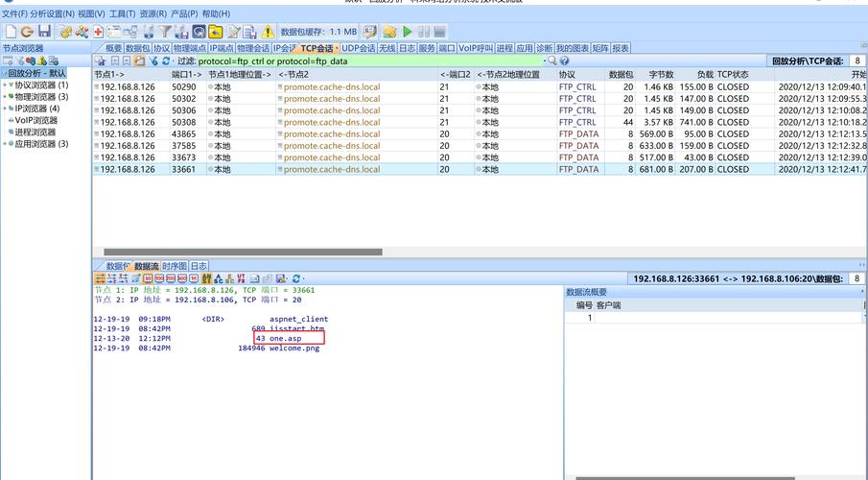Sort by the 节点1-> column header
The width and height of the screenshot is (868, 480).
[x=130, y=74]
